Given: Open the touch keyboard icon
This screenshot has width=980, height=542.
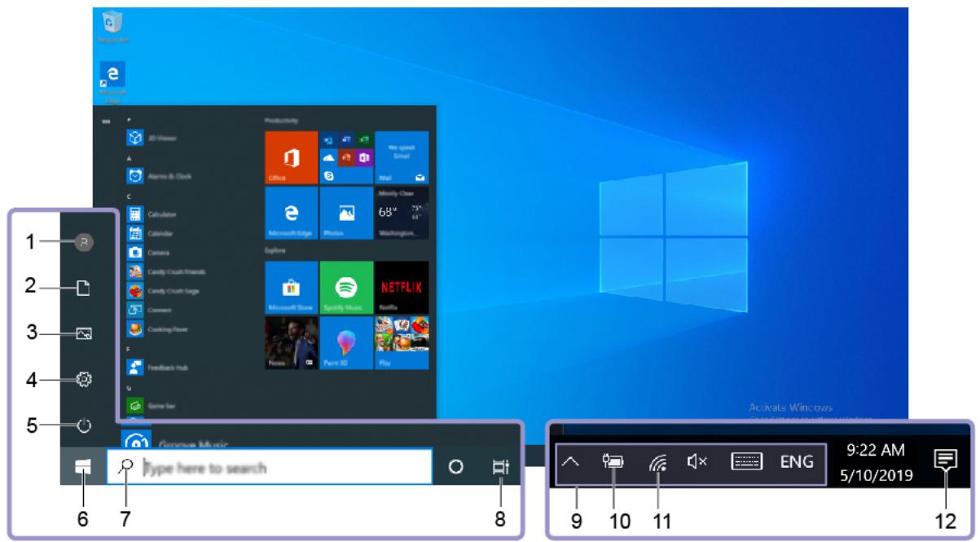Looking at the screenshot, I should coord(746,462).
